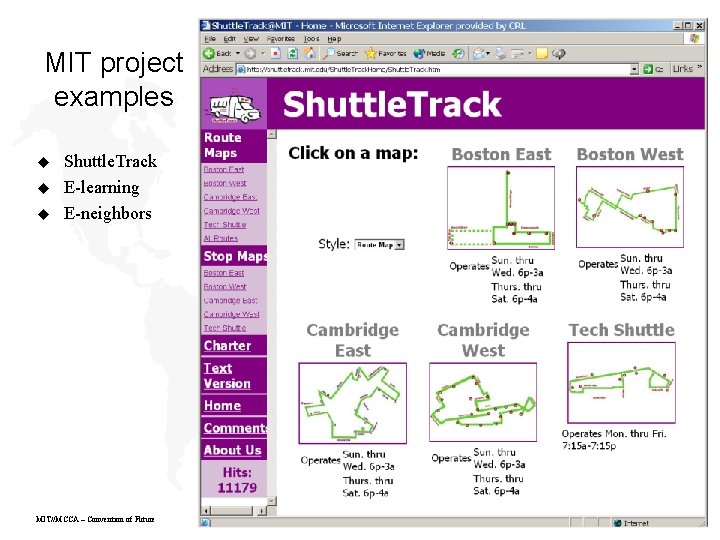Click sidebar horizontal scrollbar left arrow
The width and height of the screenshot is (720, 540).
click(x=206, y=511)
